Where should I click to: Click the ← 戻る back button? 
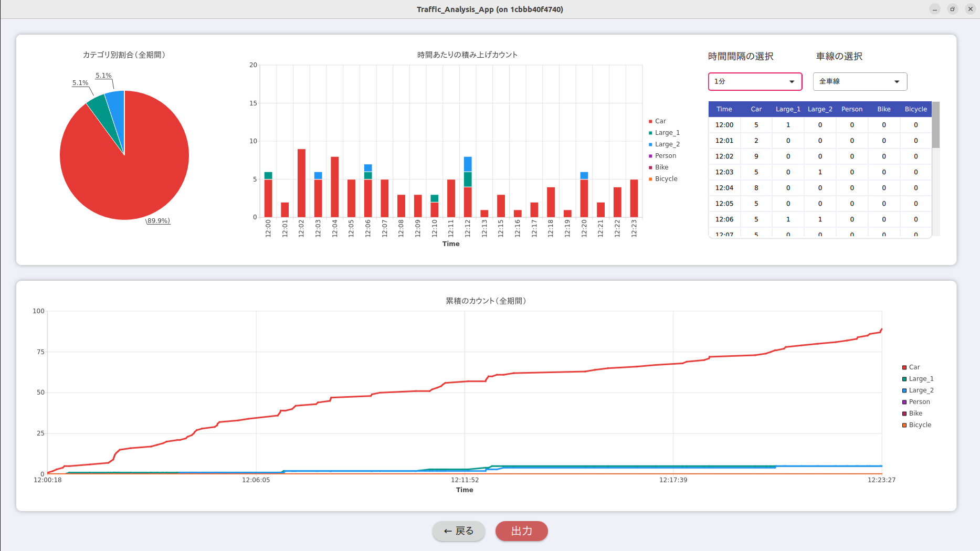click(x=458, y=531)
